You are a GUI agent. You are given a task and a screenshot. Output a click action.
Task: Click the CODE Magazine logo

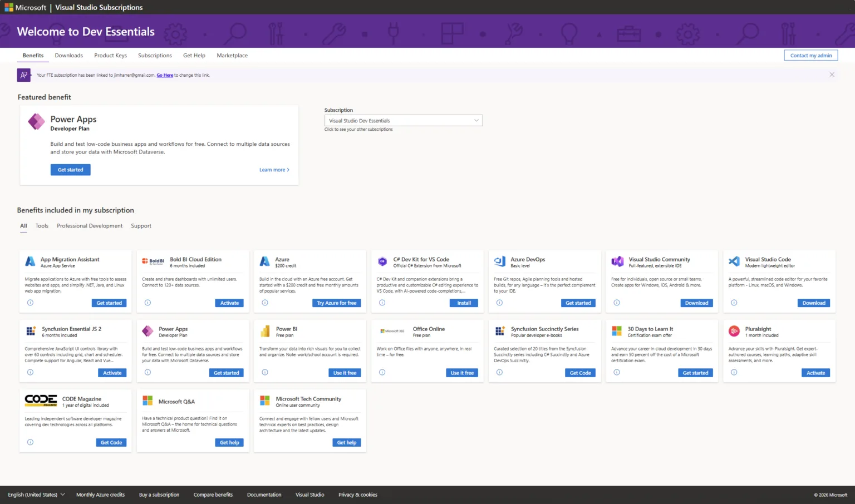click(x=41, y=401)
